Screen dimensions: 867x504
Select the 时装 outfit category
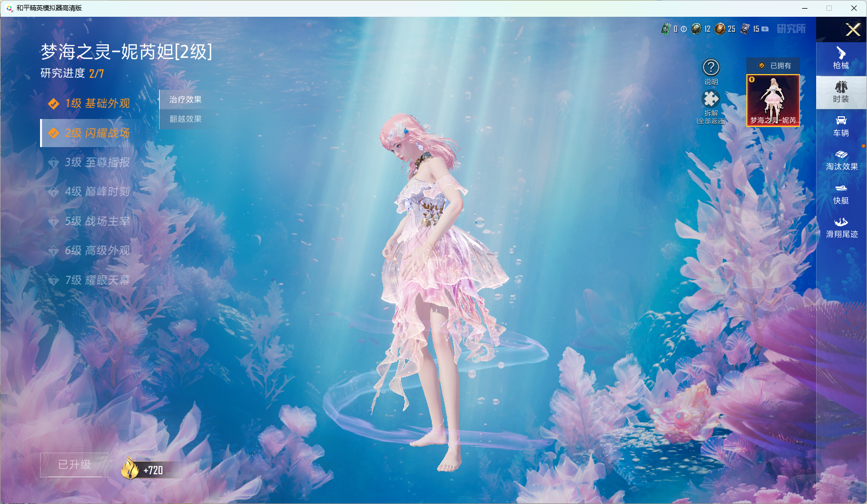pyautogui.click(x=840, y=92)
